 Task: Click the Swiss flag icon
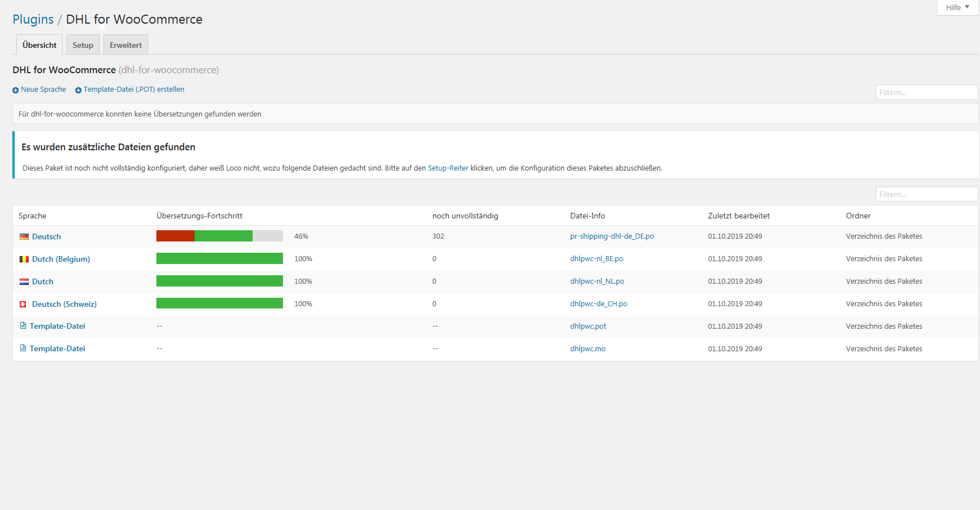(x=23, y=305)
